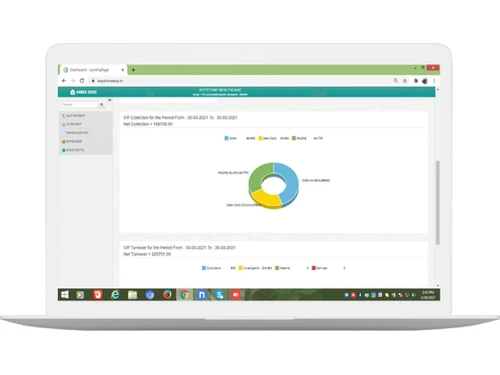Launch Internet Explorer from the taskbar
The height and width of the screenshot is (375, 500).
pos(115,295)
